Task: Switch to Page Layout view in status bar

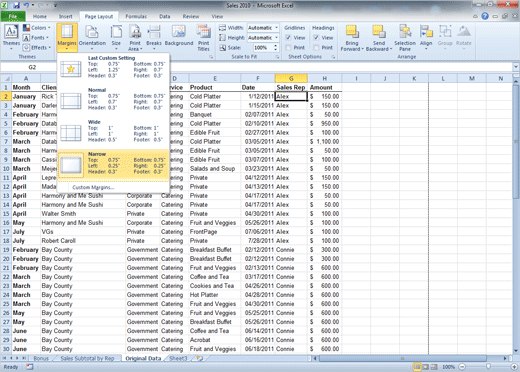Action: click(x=426, y=367)
